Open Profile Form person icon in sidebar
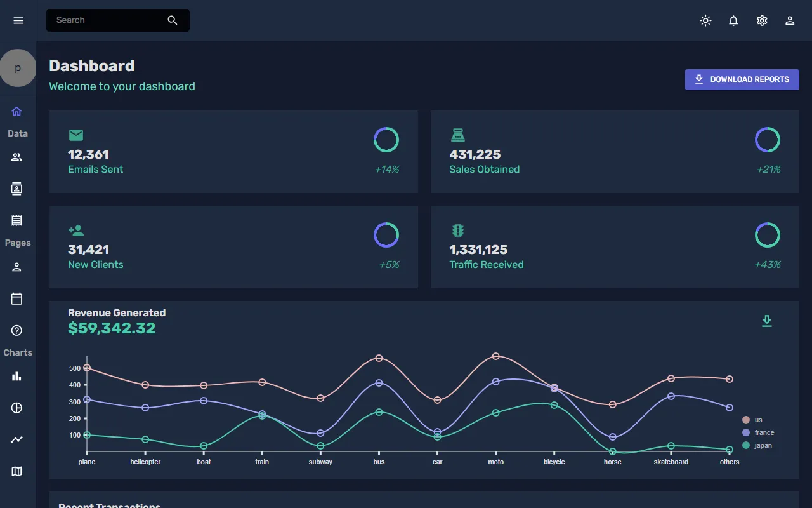Screen dimensions: 812x508 tap(17, 267)
